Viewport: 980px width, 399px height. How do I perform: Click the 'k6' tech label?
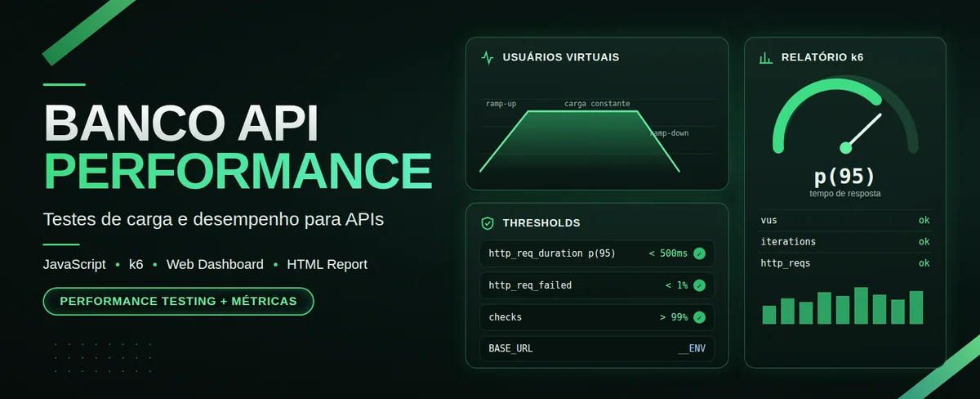[136, 264]
